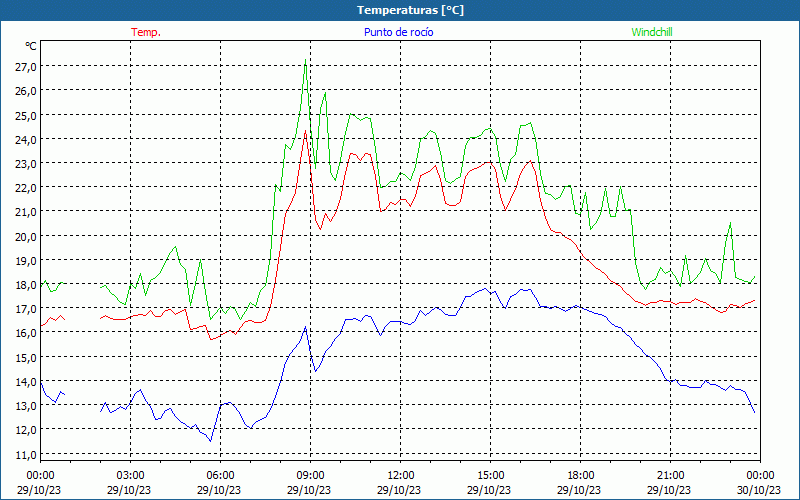Select the green 'Windchill' legend label
Screen dimensions: 800x500
pyautogui.click(x=652, y=32)
